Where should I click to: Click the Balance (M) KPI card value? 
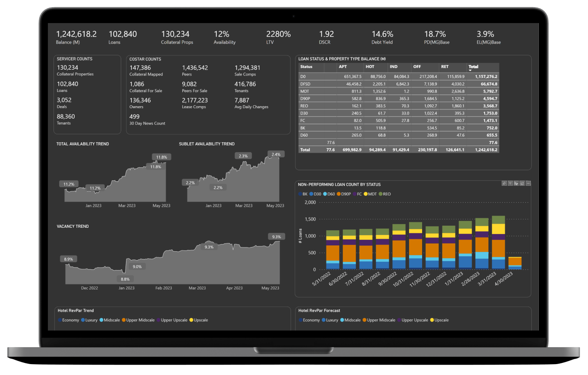pyautogui.click(x=76, y=34)
